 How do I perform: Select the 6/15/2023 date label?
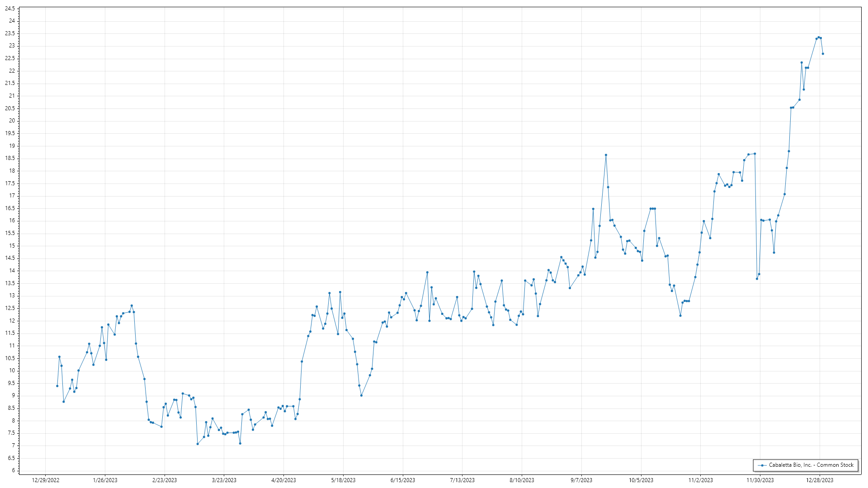click(402, 480)
